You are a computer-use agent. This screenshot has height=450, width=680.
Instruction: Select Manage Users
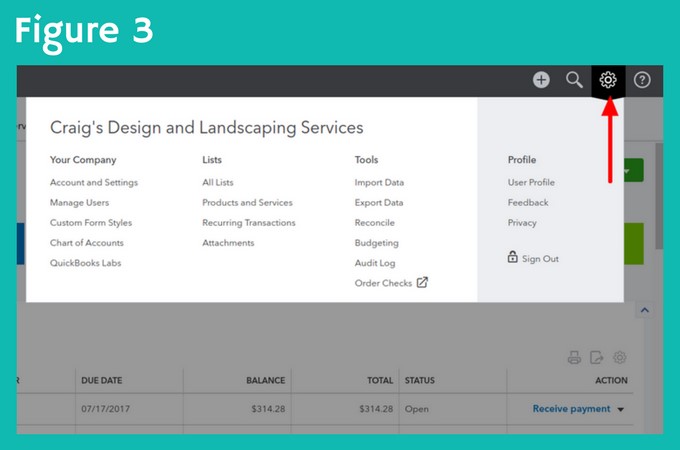[x=79, y=202]
